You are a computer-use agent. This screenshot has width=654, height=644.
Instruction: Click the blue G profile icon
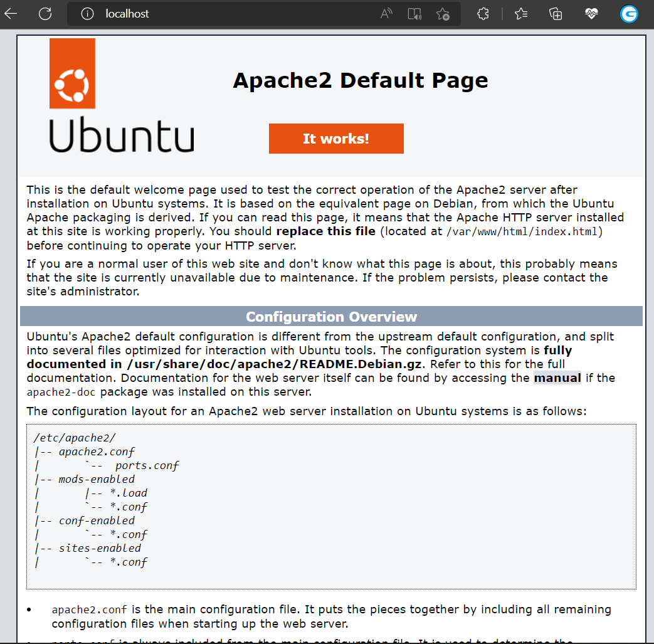tap(628, 14)
